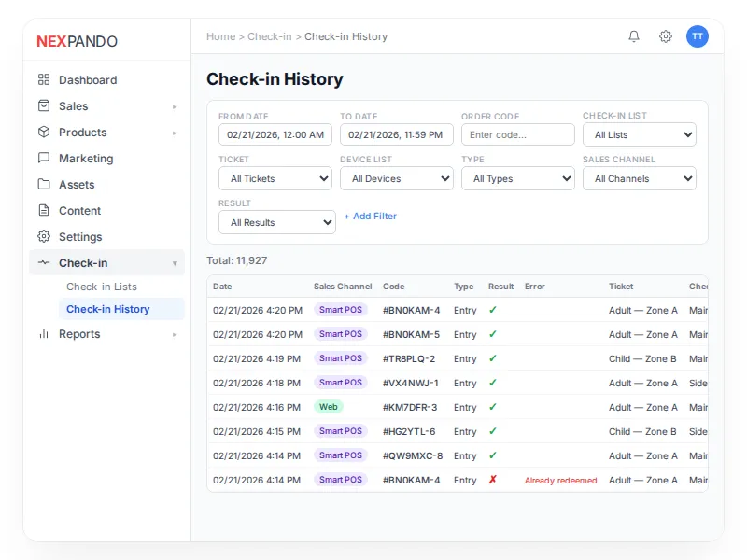Open the All Channels dropdown
The width and height of the screenshot is (747, 560).
(640, 178)
